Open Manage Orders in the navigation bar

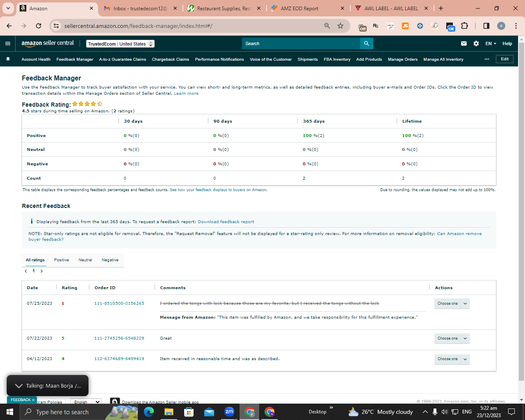click(x=403, y=59)
